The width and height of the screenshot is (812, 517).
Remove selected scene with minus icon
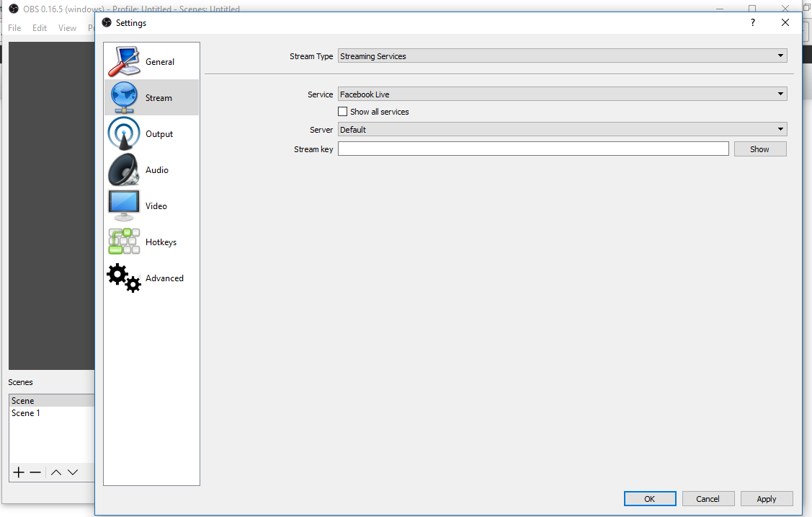pos(35,472)
